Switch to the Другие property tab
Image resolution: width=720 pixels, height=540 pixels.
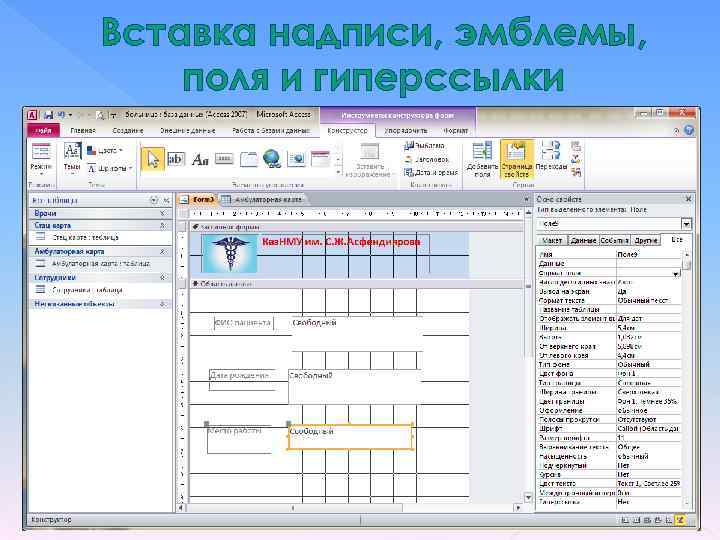coord(646,240)
